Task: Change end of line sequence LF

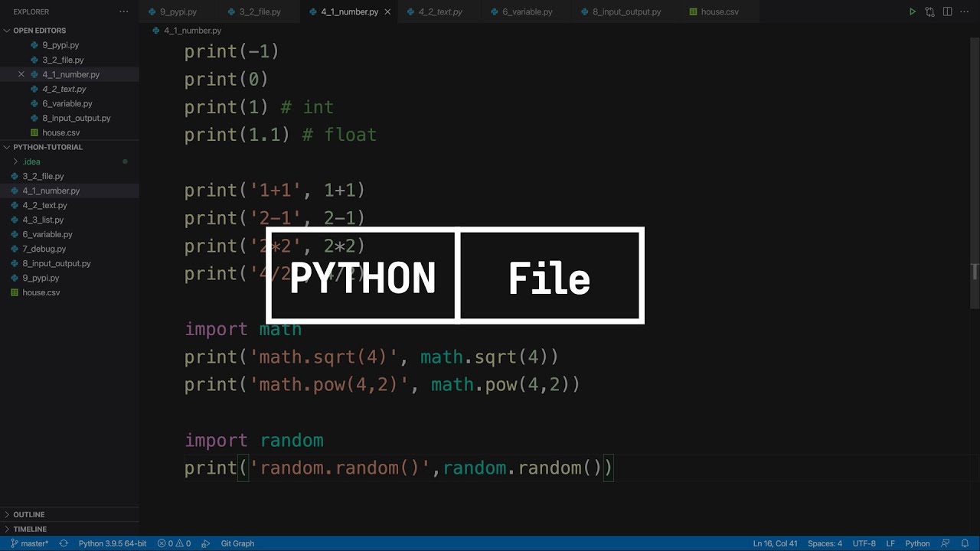Action: pos(890,543)
